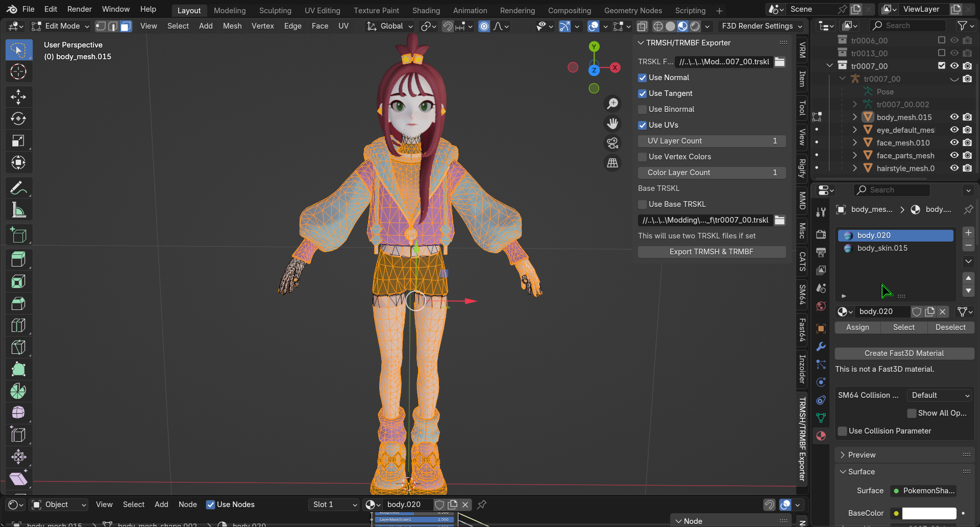The image size is (980, 527).
Task: Uncheck Use Nodes in node editor
Action: [x=210, y=505]
